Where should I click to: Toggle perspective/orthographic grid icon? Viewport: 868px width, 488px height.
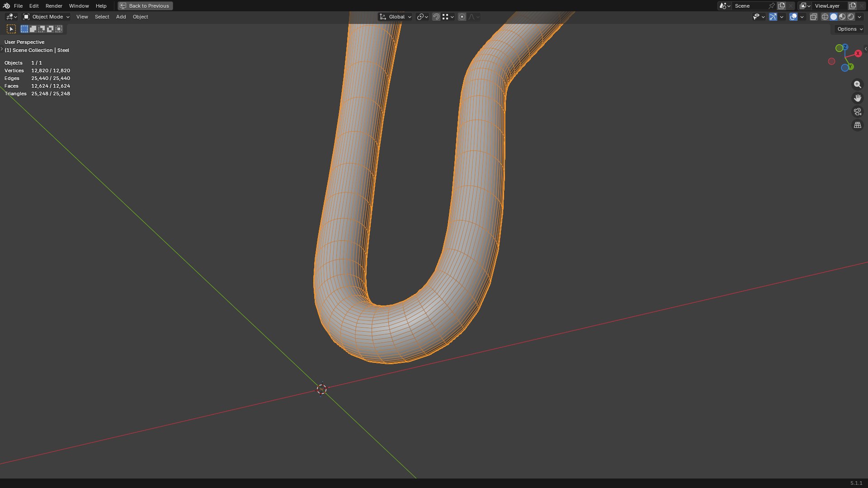point(858,125)
